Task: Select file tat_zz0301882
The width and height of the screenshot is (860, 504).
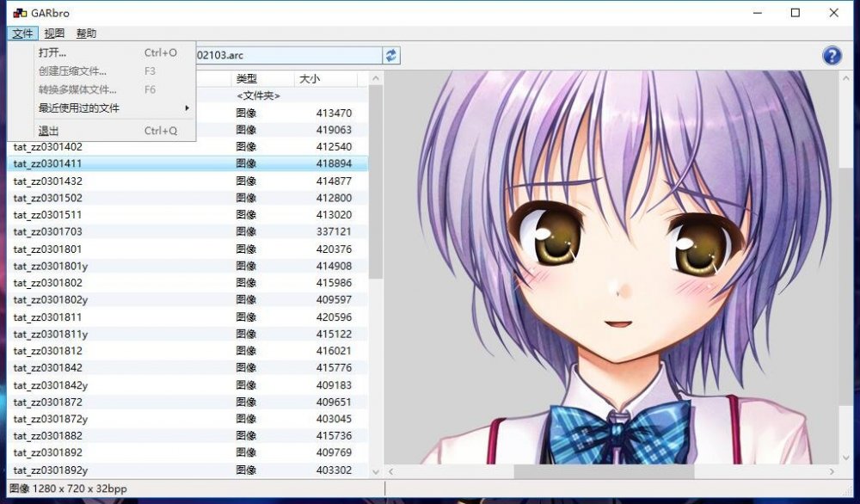Action: pyautogui.click(x=187, y=436)
